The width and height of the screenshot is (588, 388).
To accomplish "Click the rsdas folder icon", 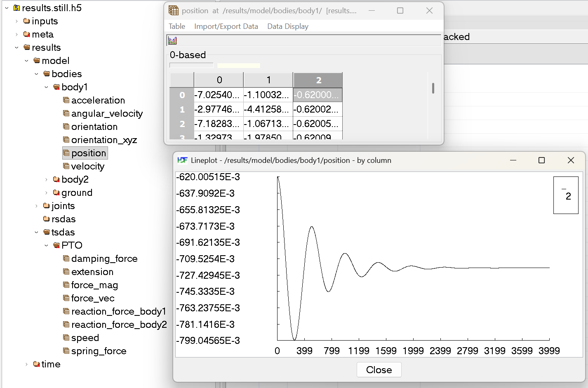I will click(x=46, y=219).
